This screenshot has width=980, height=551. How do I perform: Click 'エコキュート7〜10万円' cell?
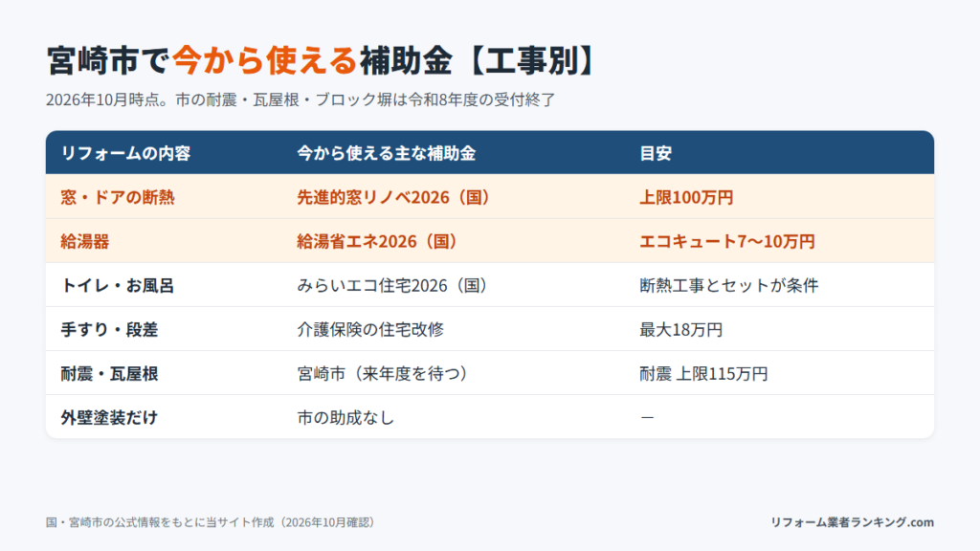point(727,241)
